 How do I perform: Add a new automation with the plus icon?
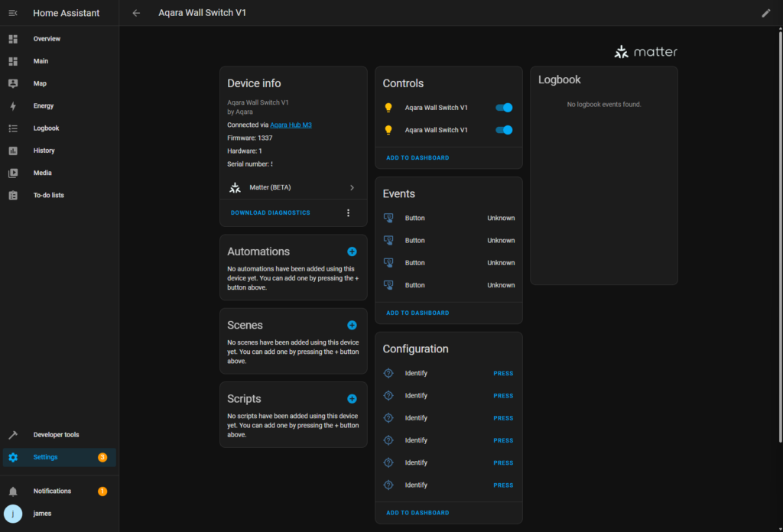click(352, 251)
